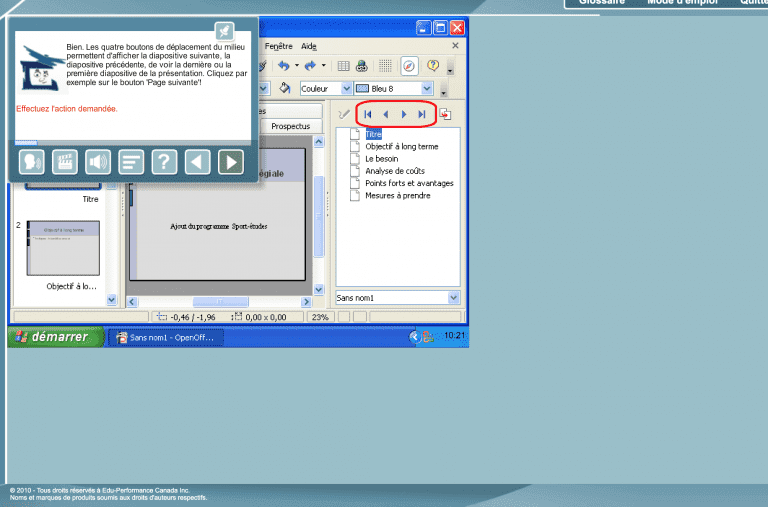Image resolution: width=768 pixels, height=507 pixels.
Task: Click the slide panel scroll down arrow
Action: (x=112, y=299)
